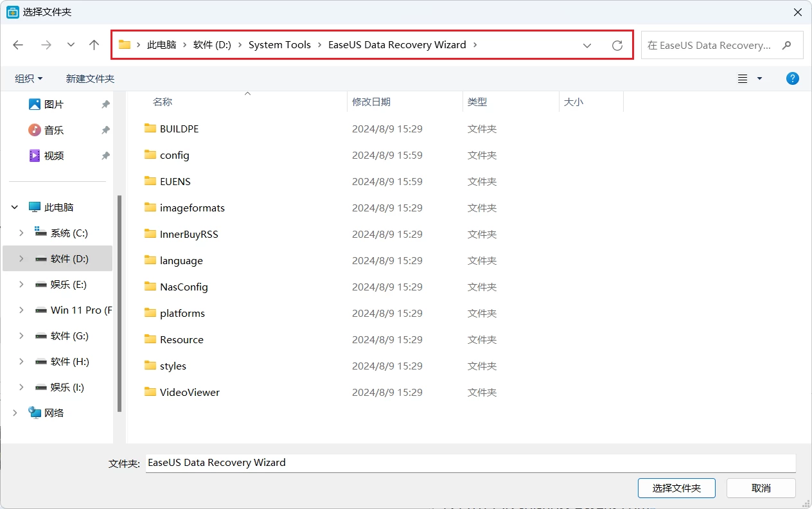The image size is (812, 509).
Task: Expand the 软件 (H:) drive
Action: (x=21, y=361)
